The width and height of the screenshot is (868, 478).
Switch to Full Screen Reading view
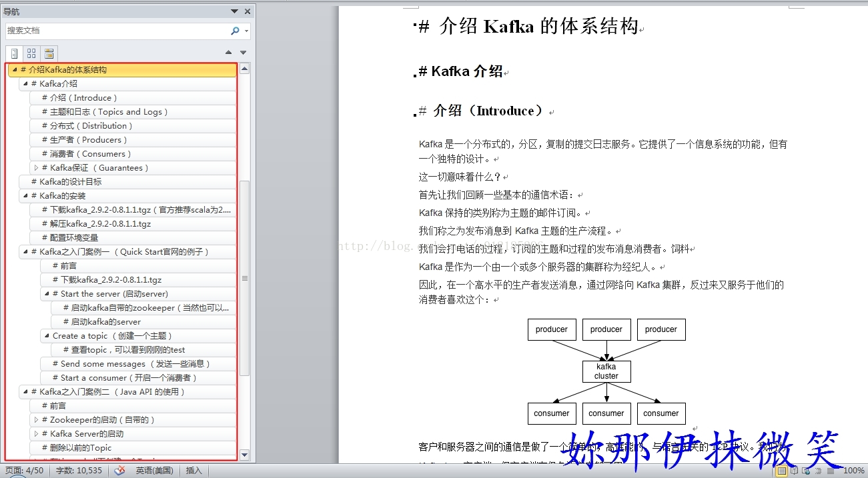coord(794,471)
